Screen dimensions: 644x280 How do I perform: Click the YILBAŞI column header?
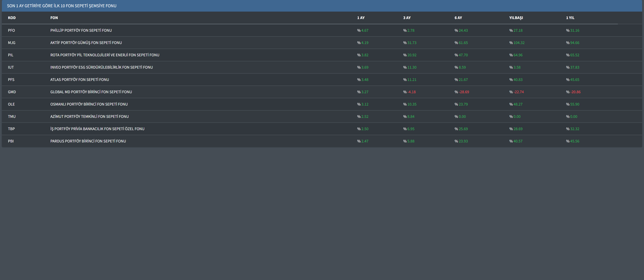[516, 18]
